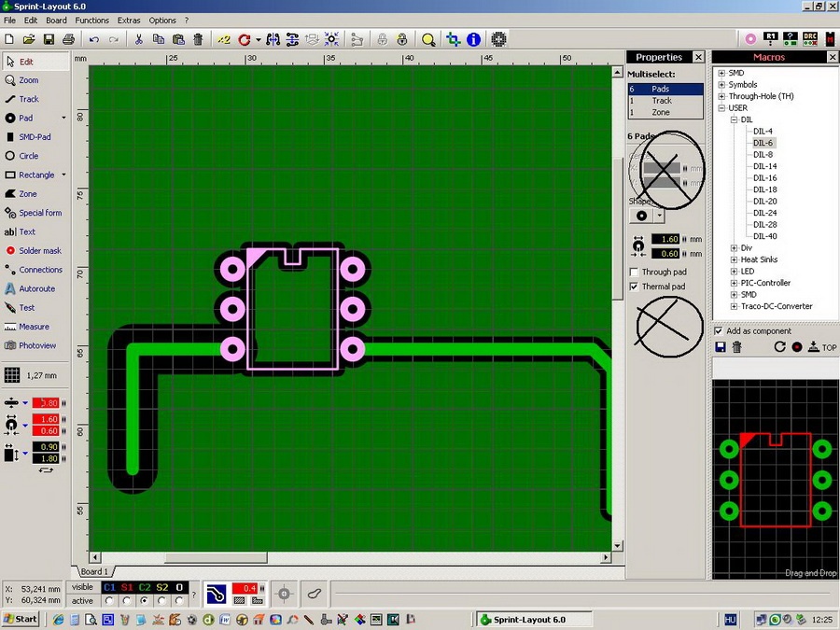Snap selection to grid icon
Screen dimensions: 840x630
pyautogui.click(x=331, y=39)
